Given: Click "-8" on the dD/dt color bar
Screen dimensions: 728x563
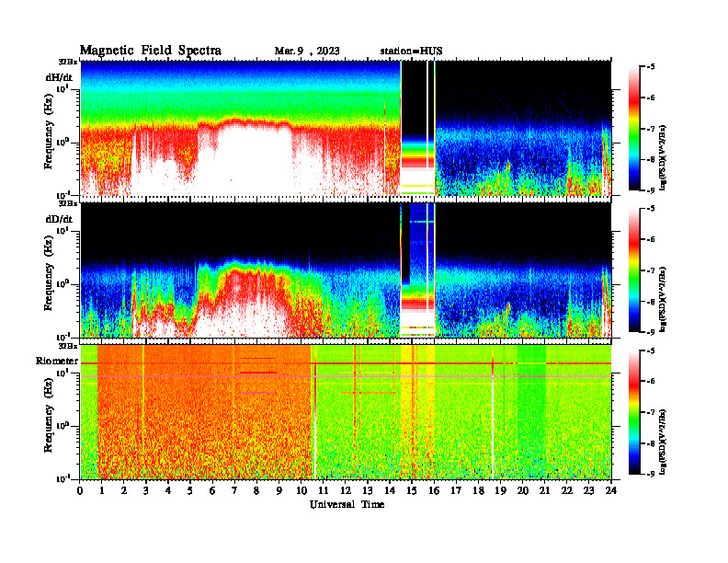Looking at the screenshot, I should click(651, 302).
